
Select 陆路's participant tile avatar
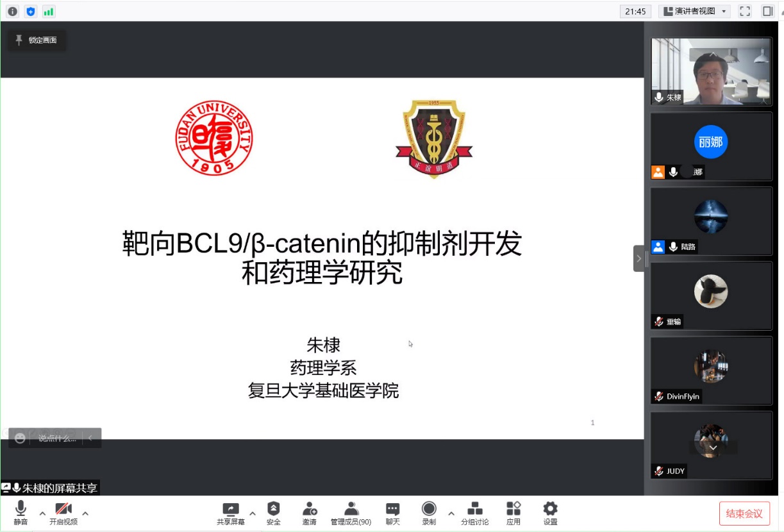click(x=711, y=217)
